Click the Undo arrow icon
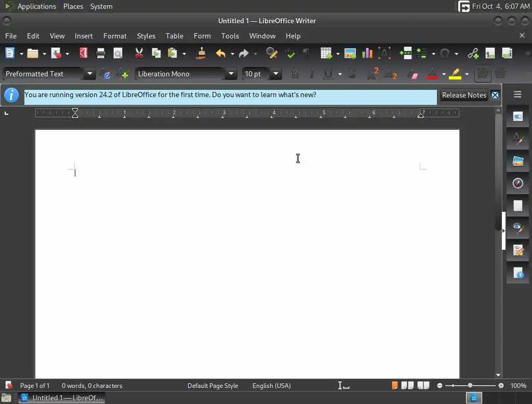 click(x=220, y=53)
